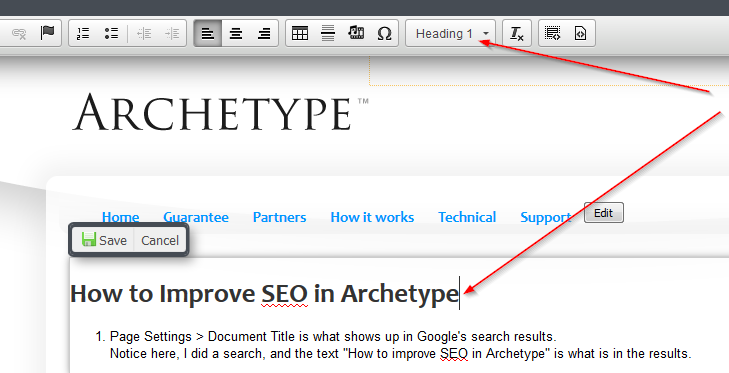Insert a horizontal line

(328, 33)
